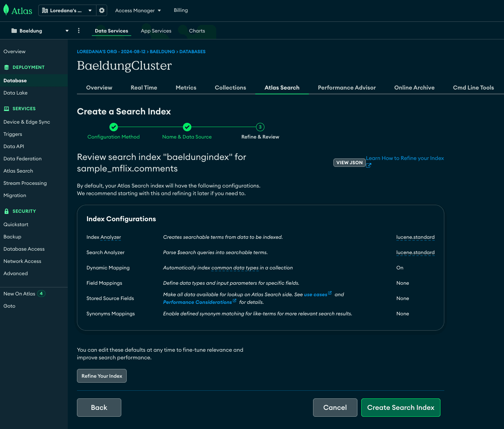The height and width of the screenshot is (429, 504).
Task: Switch to the Charts tab
Action: coord(197,31)
